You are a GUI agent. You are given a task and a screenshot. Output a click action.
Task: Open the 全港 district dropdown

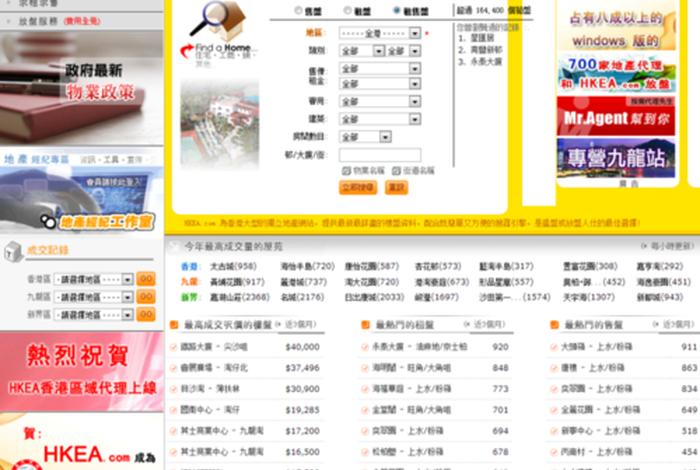pyautogui.click(x=380, y=33)
